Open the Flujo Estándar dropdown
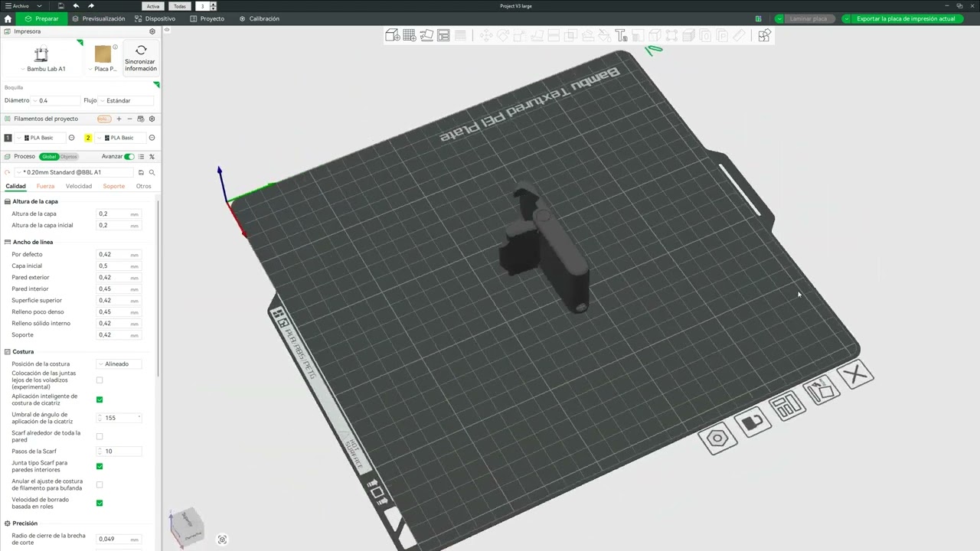The image size is (980, 551). click(x=126, y=100)
